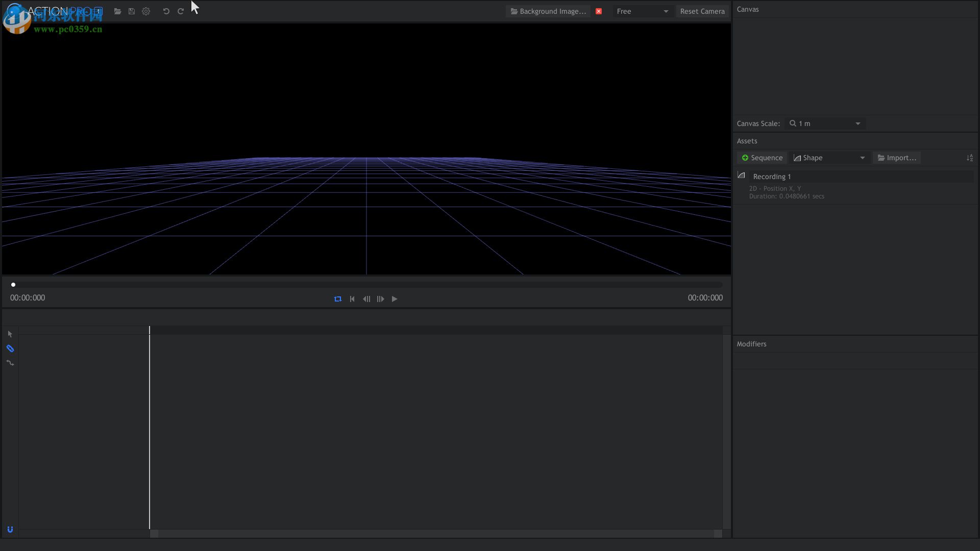Save the current project
The image size is (980, 551).
132,11
